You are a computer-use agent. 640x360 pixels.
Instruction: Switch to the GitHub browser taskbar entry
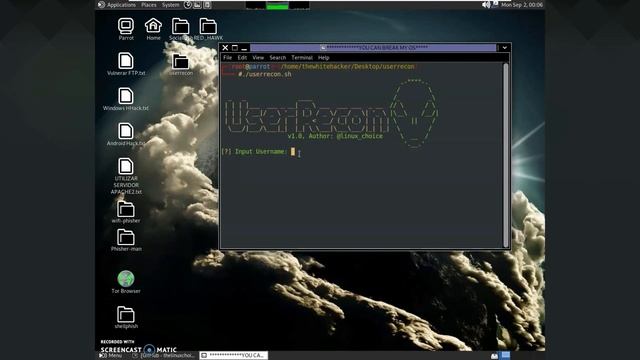point(165,356)
